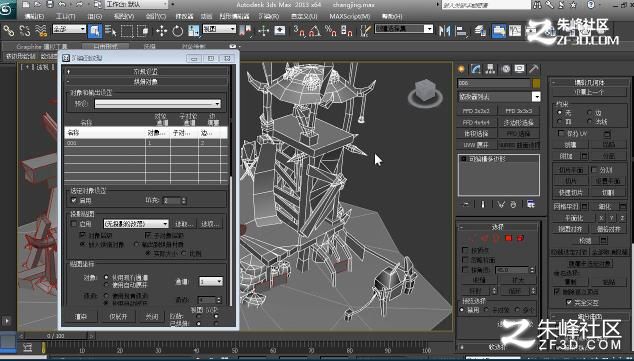Click the FFD 2x2x2 modifier button
634x361 pixels.
pos(478,111)
